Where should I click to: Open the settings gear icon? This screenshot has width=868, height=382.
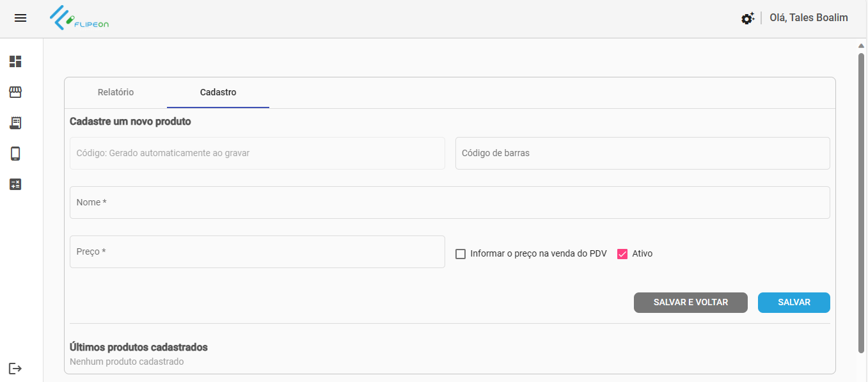747,19
